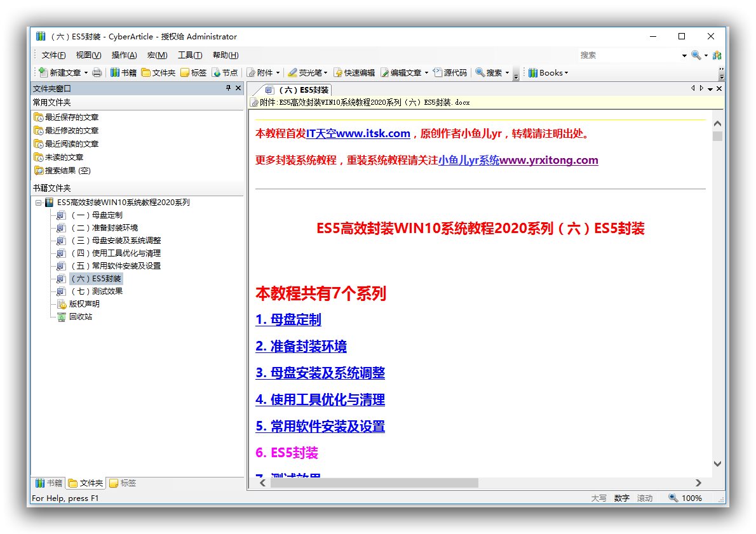Open the 宏(M) menu
Image resolution: width=756 pixels, height=534 pixels.
click(157, 55)
